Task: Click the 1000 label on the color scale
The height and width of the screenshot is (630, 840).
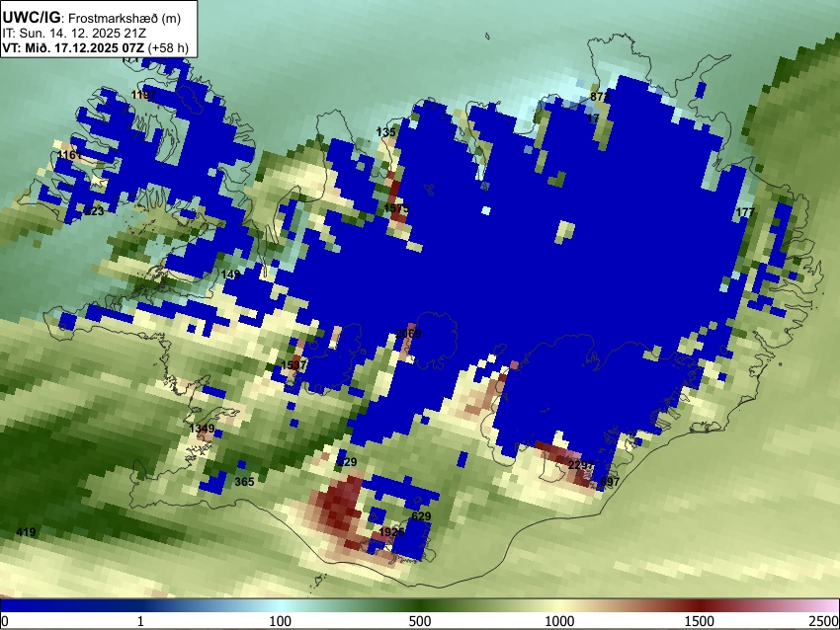Action: coord(559,621)
